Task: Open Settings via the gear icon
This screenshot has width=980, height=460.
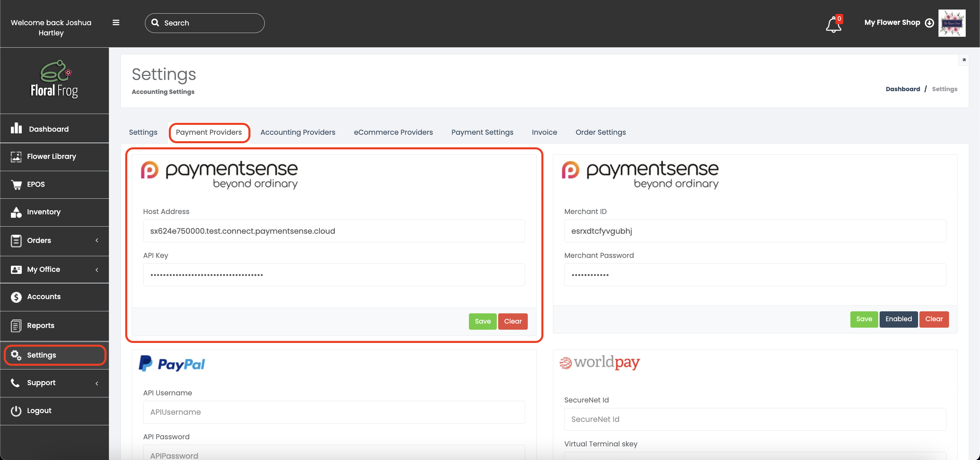Action: pos(16,355)
